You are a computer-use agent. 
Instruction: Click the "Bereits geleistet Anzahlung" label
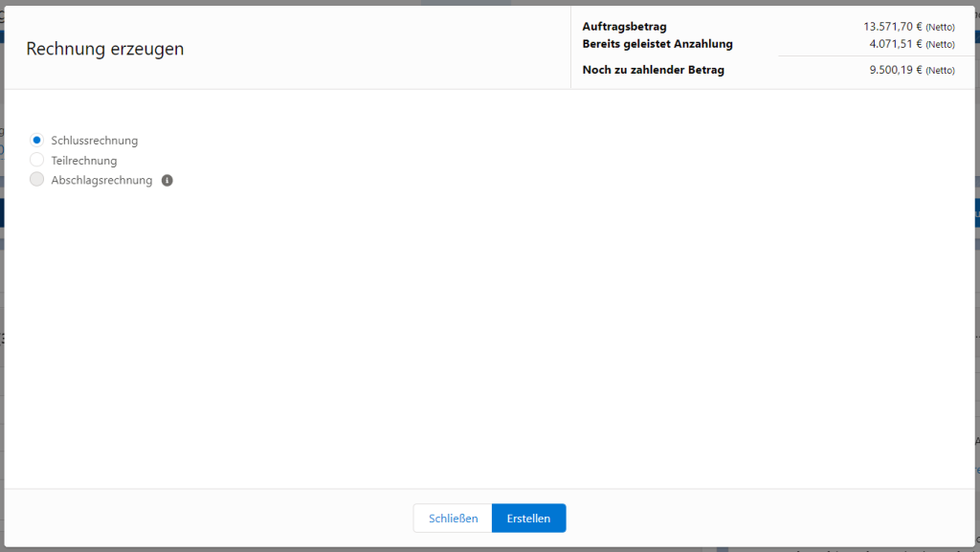coord(657,44)
